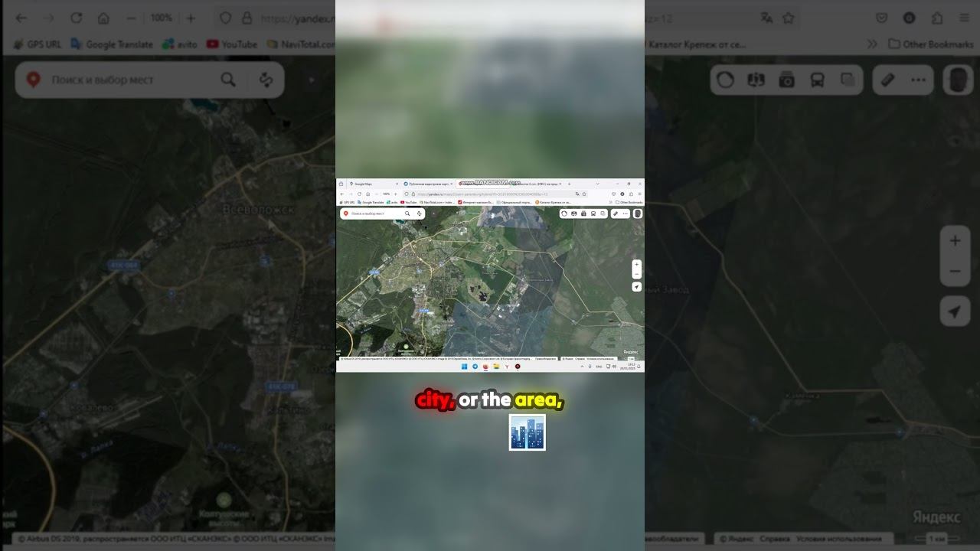
Task: Open 'Каталог Крепеж от се...' bookmark in large background bar
Action: (x=697, y=44)
